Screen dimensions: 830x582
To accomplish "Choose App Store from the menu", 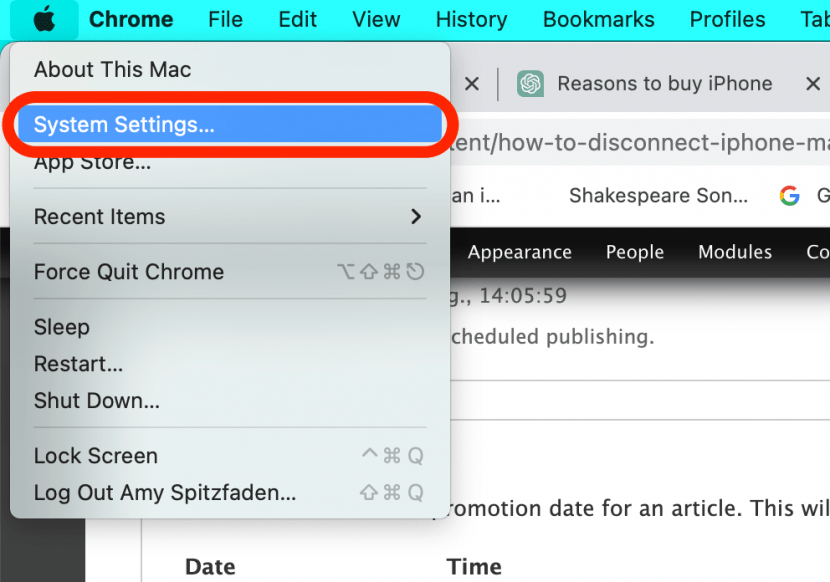I will pyautogui.click(x=92, y=162).
